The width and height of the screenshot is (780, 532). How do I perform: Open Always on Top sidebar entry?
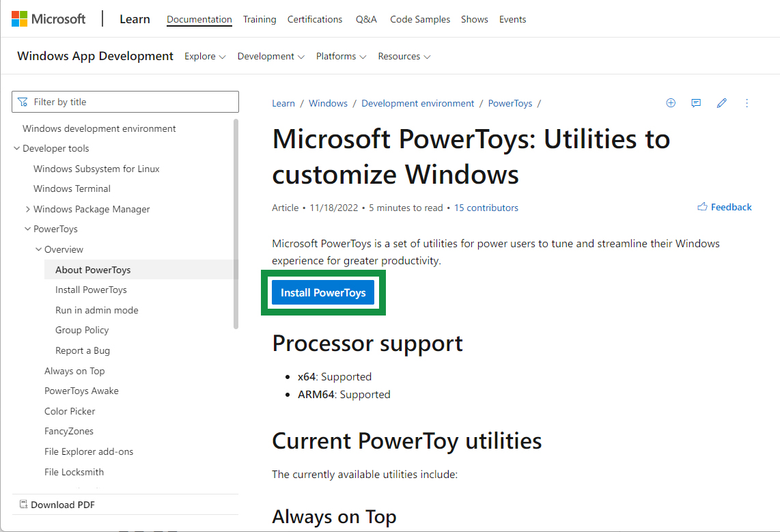pos(74,370)
